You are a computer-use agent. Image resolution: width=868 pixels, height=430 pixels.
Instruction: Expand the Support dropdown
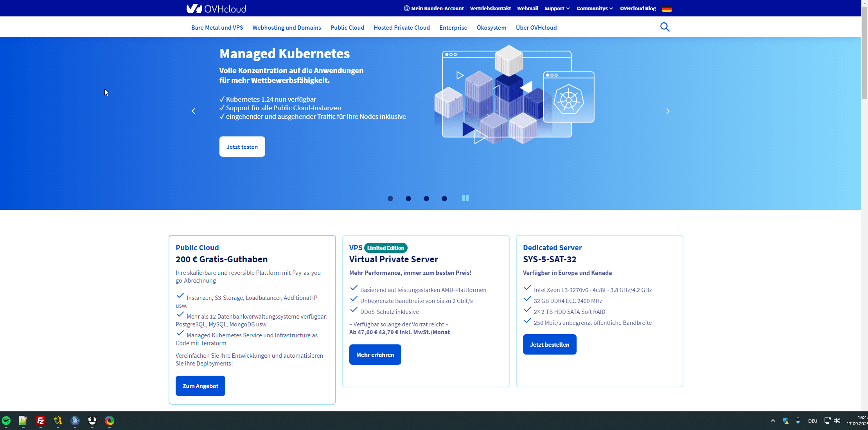[557, 8]
